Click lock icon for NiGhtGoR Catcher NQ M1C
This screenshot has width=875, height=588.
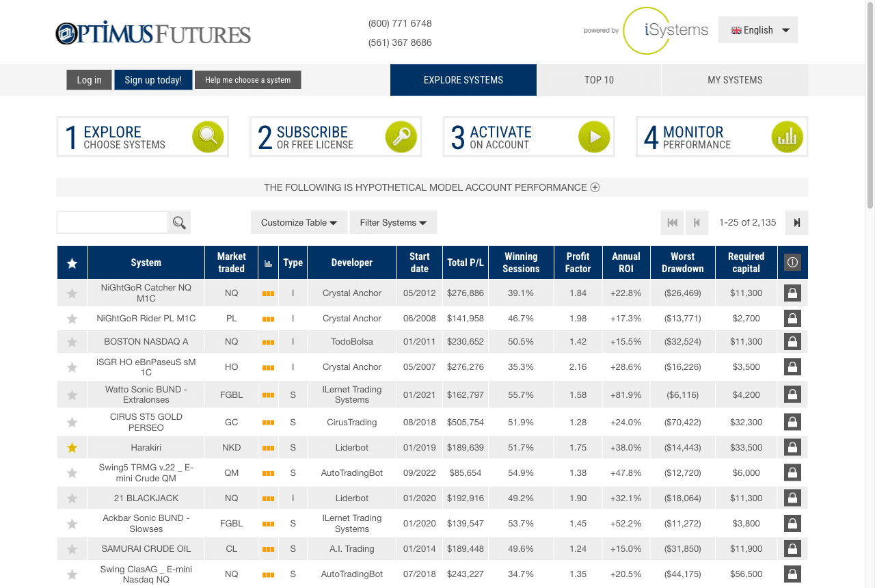click(x=792, y=293)
